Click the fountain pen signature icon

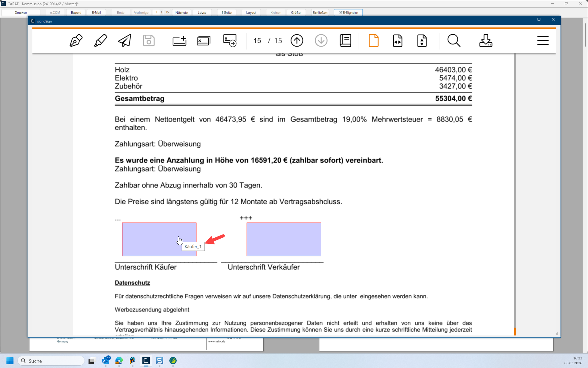pyautogui.click(x=76, y=40)
